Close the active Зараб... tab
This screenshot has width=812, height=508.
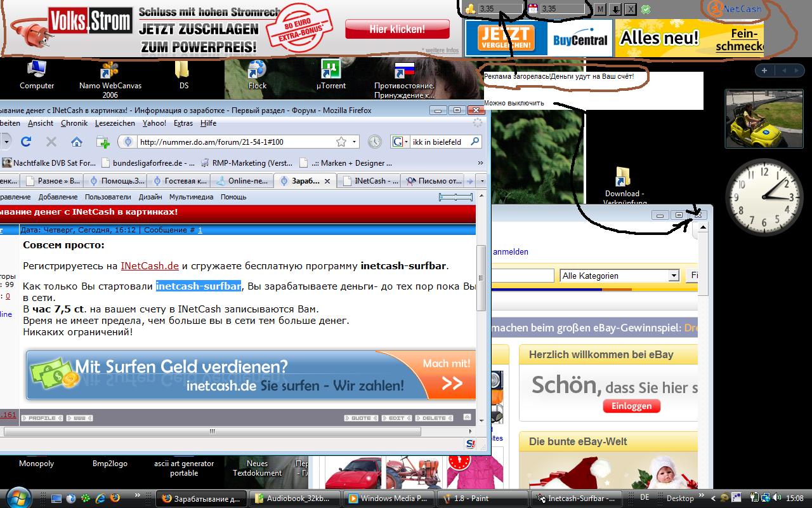[x=327, y=181]
